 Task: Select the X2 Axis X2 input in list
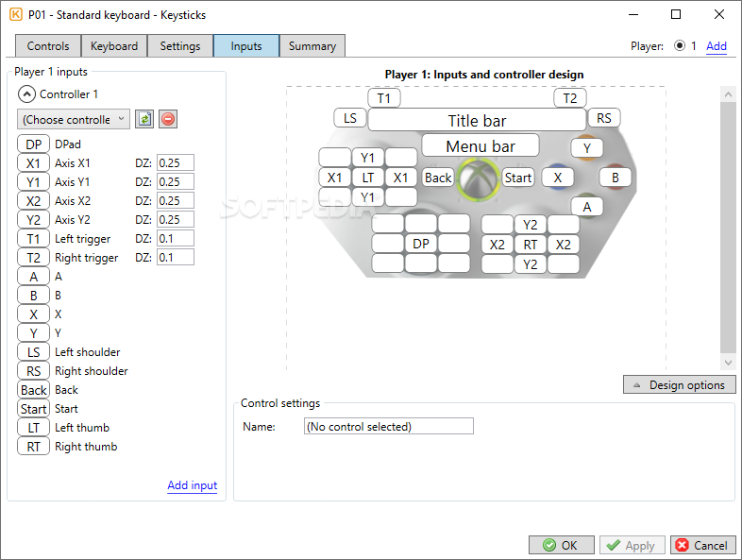pos(34,201)
